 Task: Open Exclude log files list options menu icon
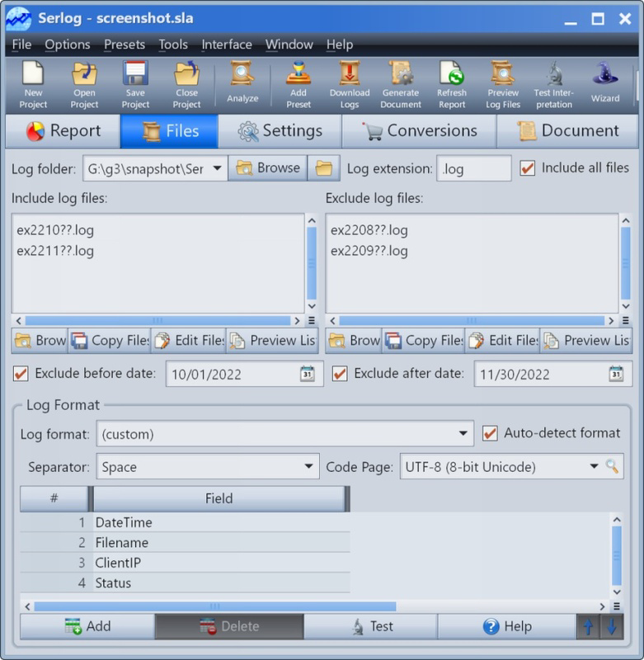(x=626, y=321)
